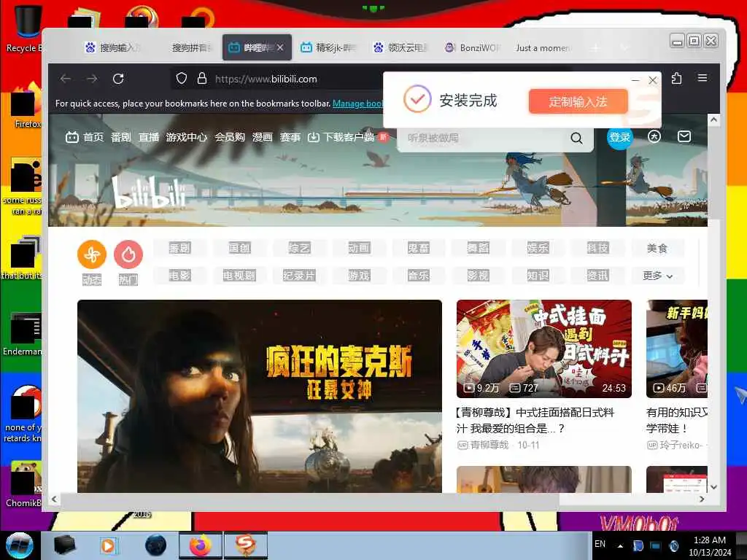Open the Windows Start orb
The height and width of the screenshot is (560, 747).
(x=19, y=545)
